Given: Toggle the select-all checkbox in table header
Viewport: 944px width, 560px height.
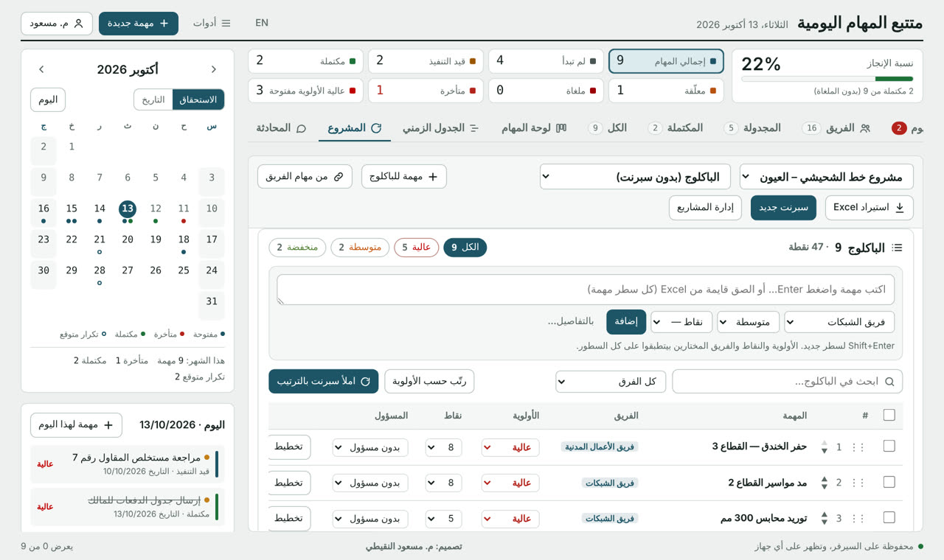Looking at the screenshot, I should tap(889, 416).
